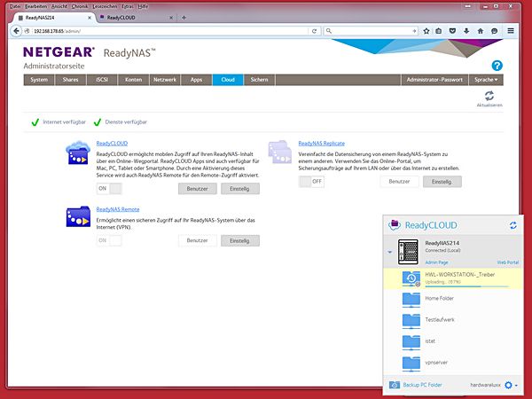
Task: Open the Datei menu
Action: pos(15,6)
